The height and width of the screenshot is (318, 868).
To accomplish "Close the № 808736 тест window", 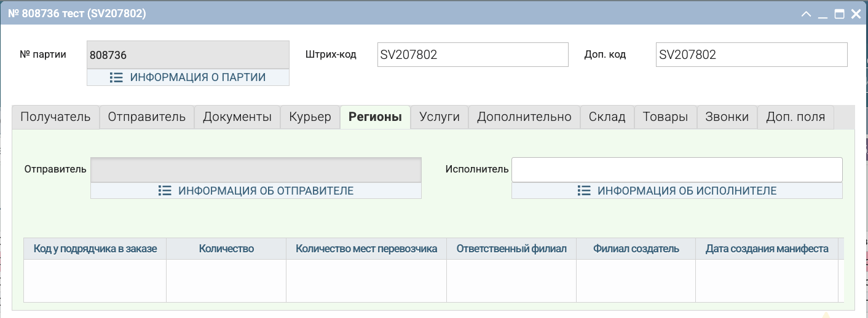I will [x=855, y=14].
